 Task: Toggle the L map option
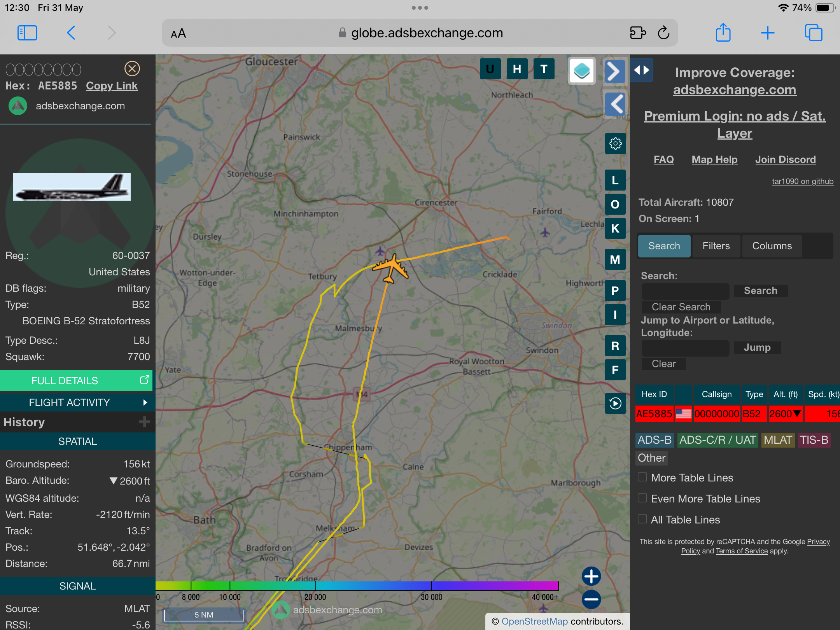tap(615, 180)
